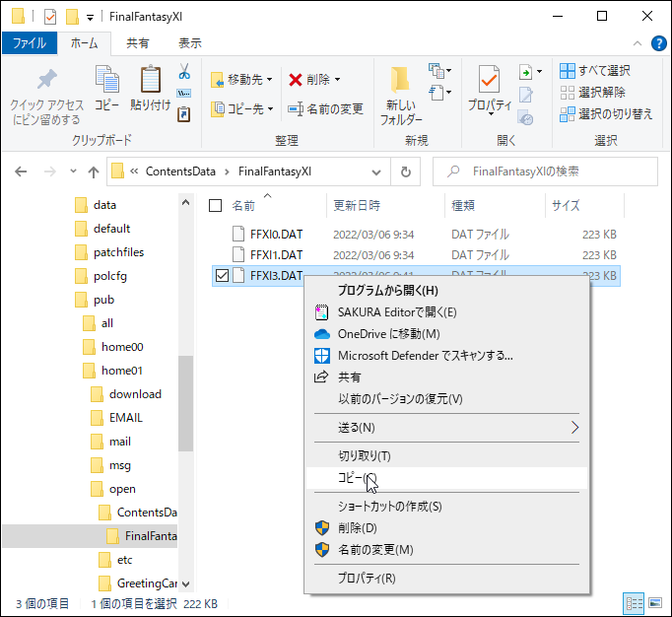This screenshot has height=617, width=672.
Task: Click 選択解除 to deselect all
Action: point(592,93)
